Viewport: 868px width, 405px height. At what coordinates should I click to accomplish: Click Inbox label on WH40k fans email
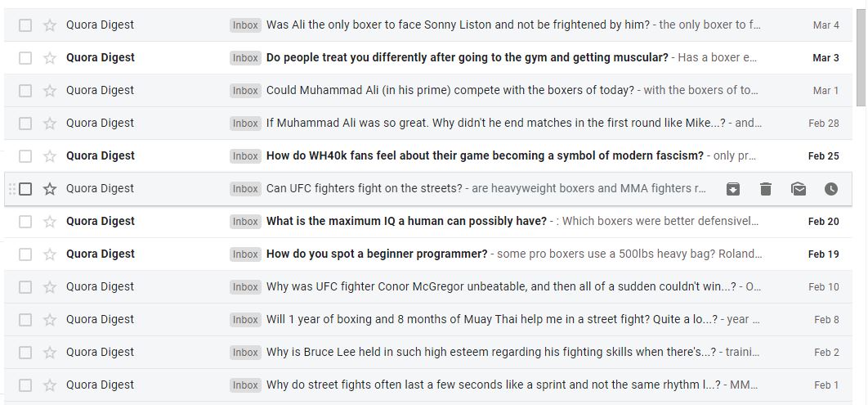click(x=245, y=156)
